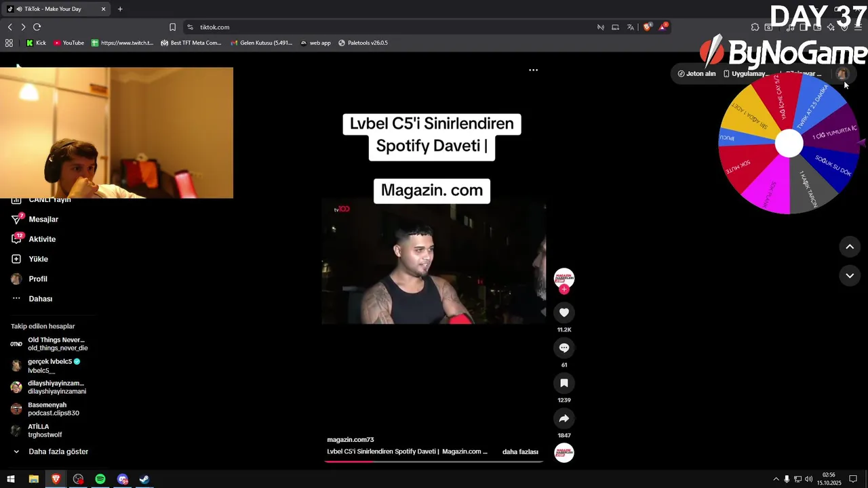Click Uygulamay... get app button
Screen dimensions: 868x488
[x=746, y=74]
